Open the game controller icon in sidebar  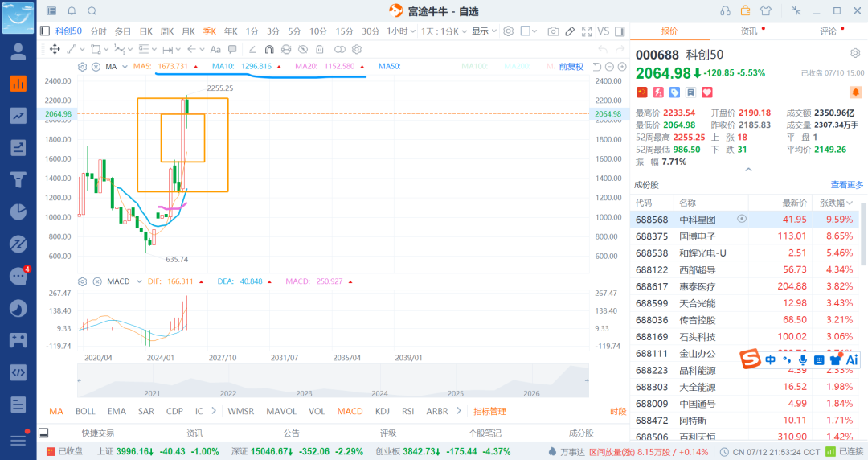pyautogui.click(x=18, y=339)
